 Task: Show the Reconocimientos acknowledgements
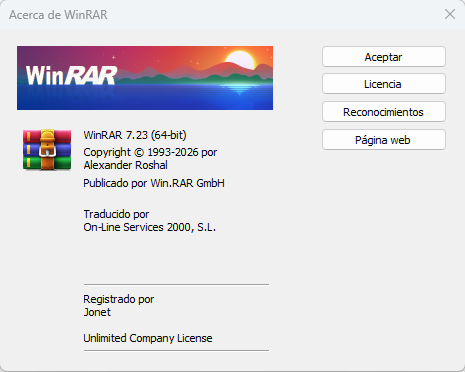pos(384,112)
